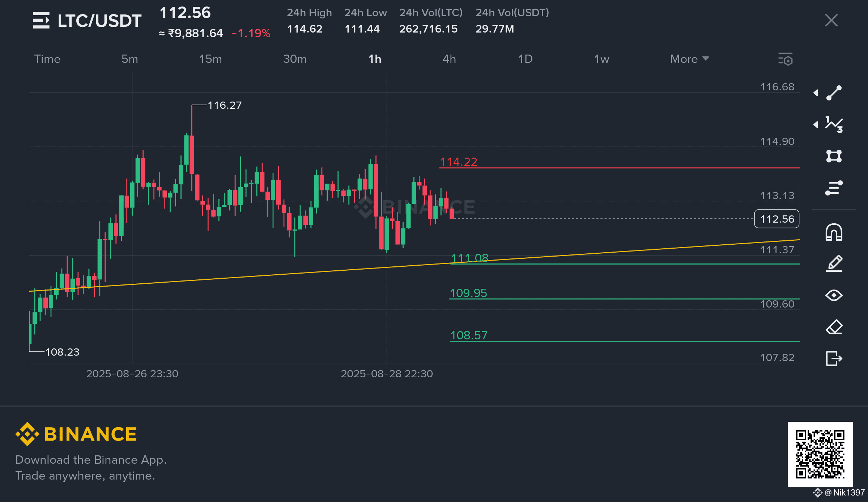Viewport: 868px width, 502px height.
Task: Click the 2025-08-26 23:30 time axis label
Action: click(x=132, y=374)
